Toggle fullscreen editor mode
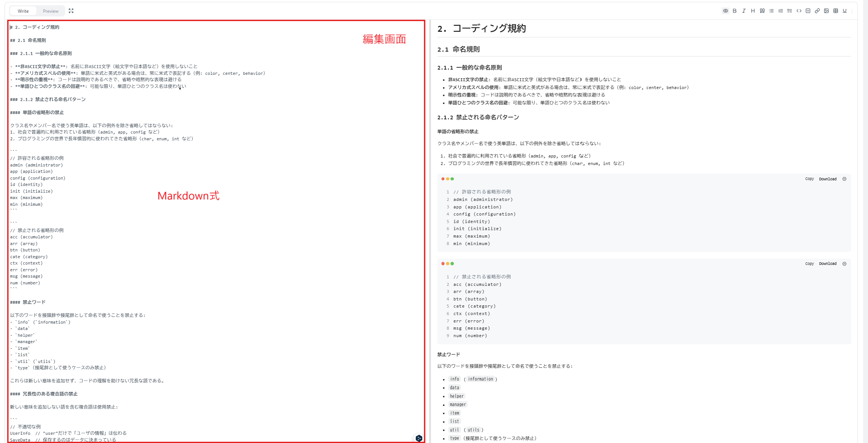The width and height of the screenshot is (868, 443). [71, 11]
